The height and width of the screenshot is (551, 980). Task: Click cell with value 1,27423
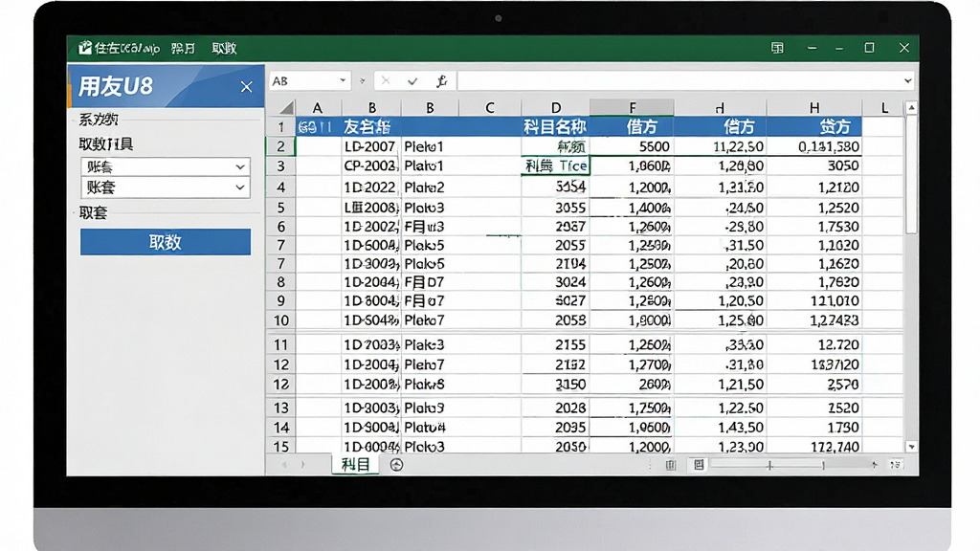click(814, 320)
